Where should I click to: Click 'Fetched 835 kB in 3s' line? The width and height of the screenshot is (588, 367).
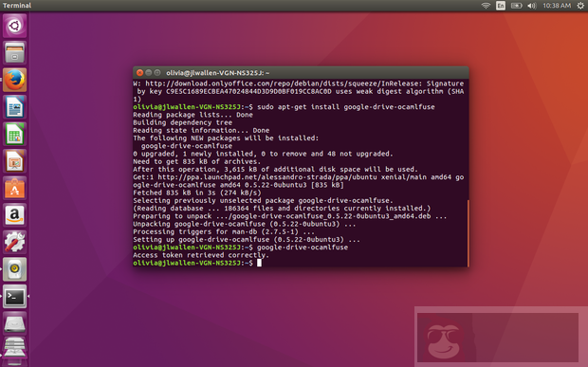tap(197, 193)
